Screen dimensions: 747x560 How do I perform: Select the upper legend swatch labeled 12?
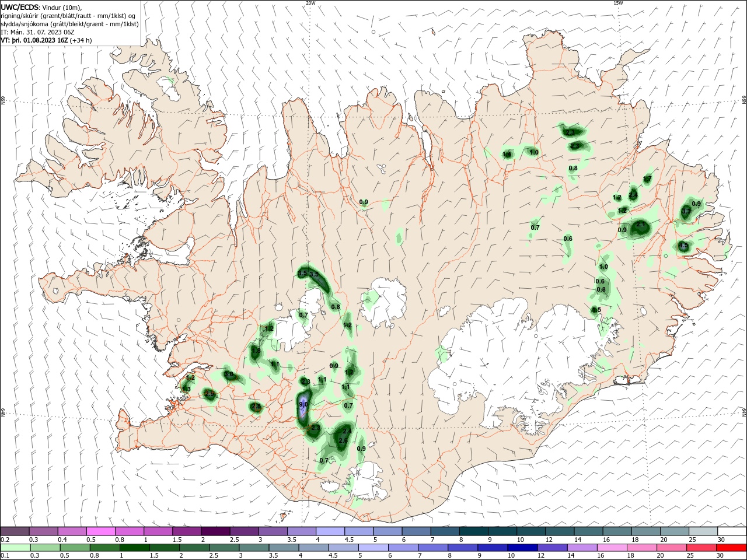[x=560, y=531]
